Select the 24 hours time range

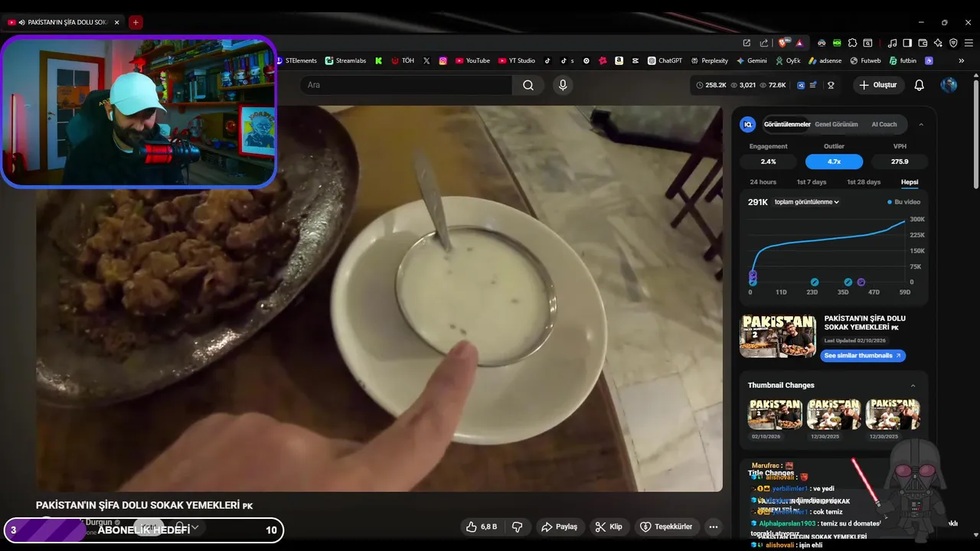click(x=763, y=182)
